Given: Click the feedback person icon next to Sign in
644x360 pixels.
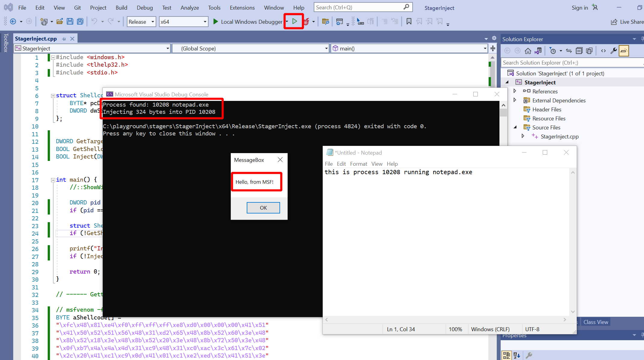Looking at the screenshot, I should (595, 8).
